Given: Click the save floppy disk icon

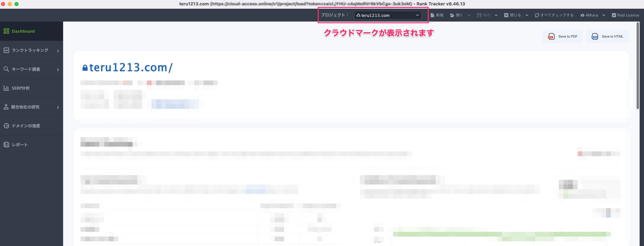Looking at the screenshot, I should [479, 15].
